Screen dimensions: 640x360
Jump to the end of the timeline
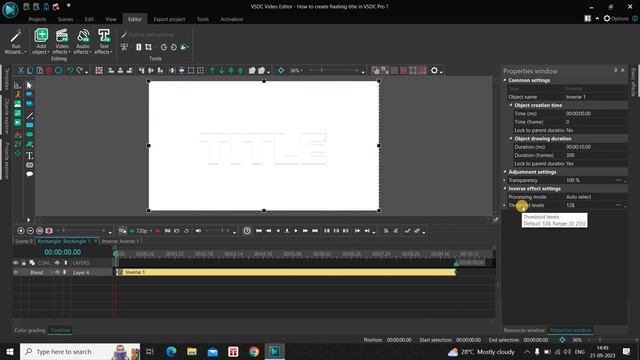[x=315, y=231]
